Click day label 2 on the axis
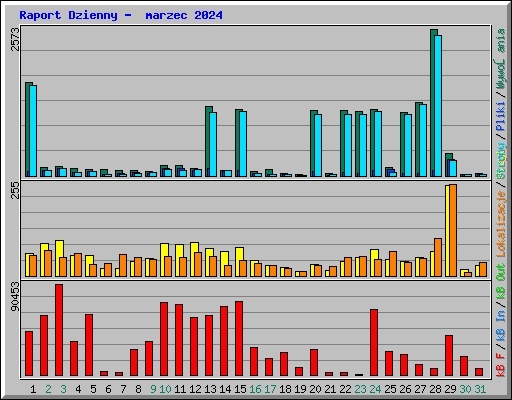Viewport: 512px width, 400px height. [48, 389]
